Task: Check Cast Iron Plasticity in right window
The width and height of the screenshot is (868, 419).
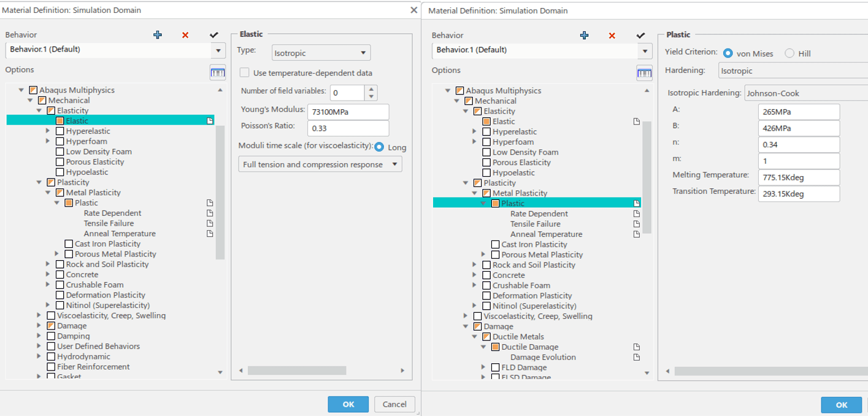Action: click(496, 244)
